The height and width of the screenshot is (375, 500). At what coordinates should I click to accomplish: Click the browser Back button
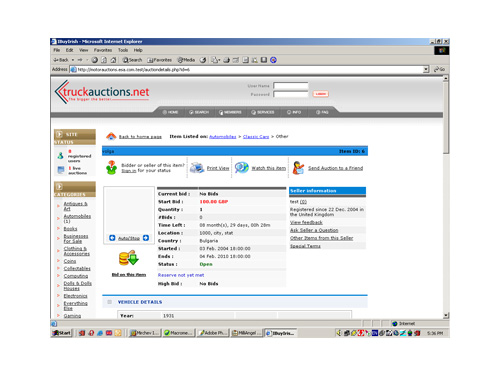click(61, 60)
